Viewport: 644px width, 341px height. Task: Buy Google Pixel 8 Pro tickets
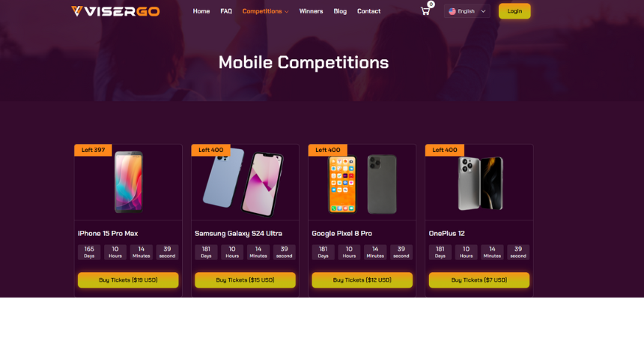pyautogui.click(x=362, y=280)
